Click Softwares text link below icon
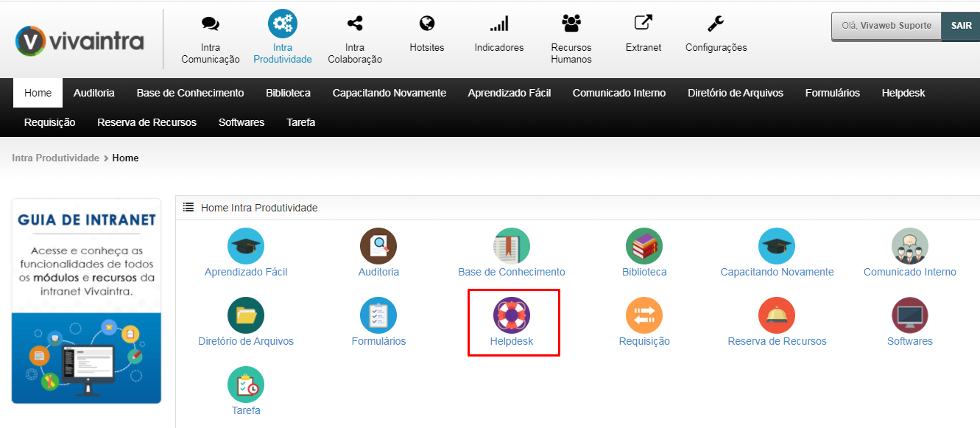The width and height of the screenshot is (980, 428). [910, 341]
